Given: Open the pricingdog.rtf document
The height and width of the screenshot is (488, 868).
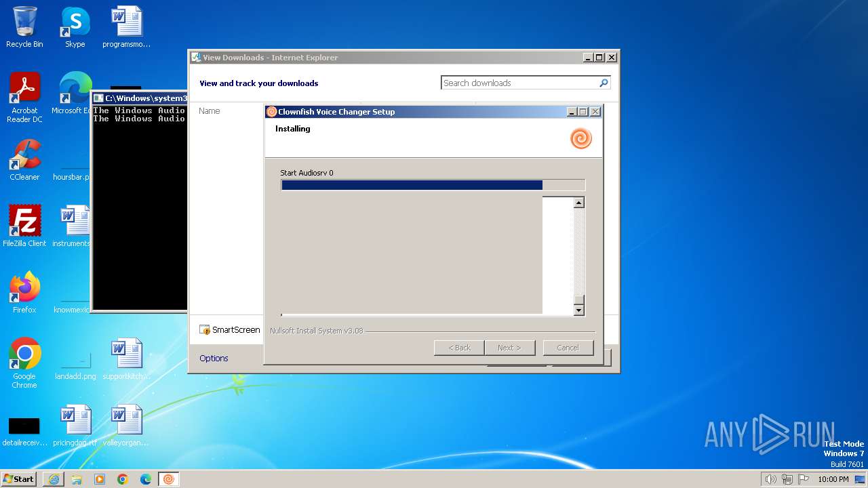Looking at the screenshot, I should coord(75,426).
